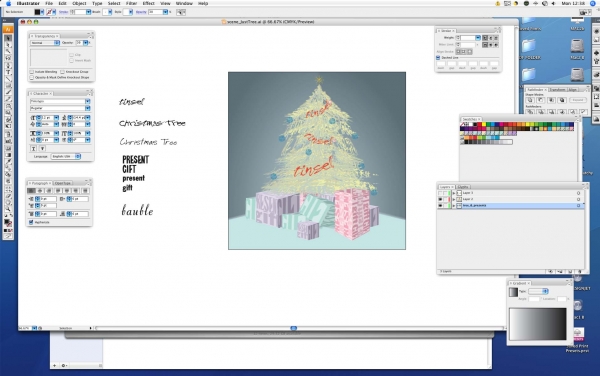Hide Layer 2 with its eye icon
The height and width of the screenshot is (376, 600).
pyautogui.click(x=440, y=199)
